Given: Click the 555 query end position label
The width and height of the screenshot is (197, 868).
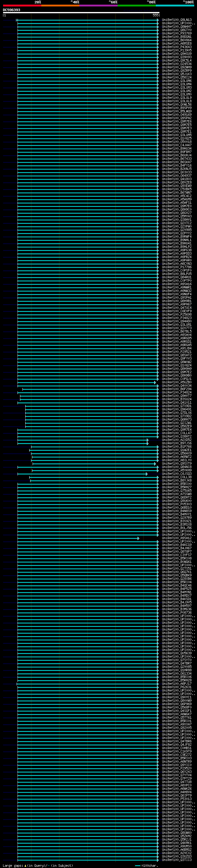Looking at the screenshot, I should coord(155,15).
